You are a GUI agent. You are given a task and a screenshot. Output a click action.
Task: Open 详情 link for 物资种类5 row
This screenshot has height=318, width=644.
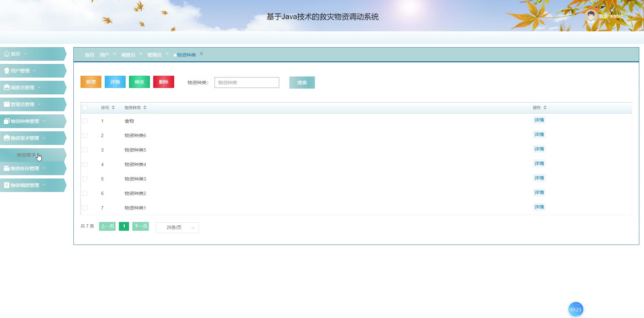tap(539, 149)
